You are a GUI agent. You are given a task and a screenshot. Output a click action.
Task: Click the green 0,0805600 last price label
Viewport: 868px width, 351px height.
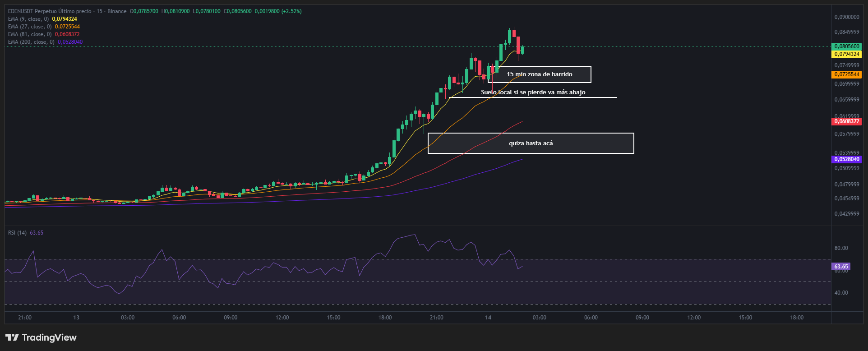(x=846, y=46)
